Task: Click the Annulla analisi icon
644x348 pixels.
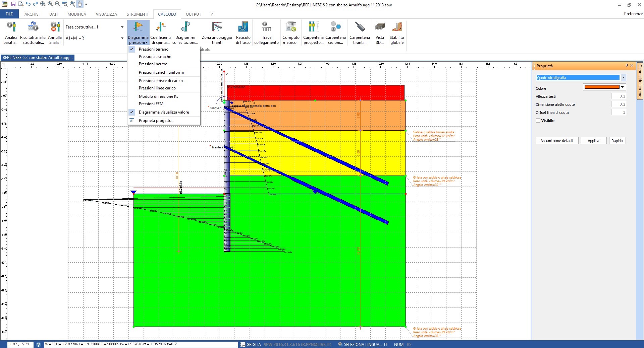Action: coord(55,32)
